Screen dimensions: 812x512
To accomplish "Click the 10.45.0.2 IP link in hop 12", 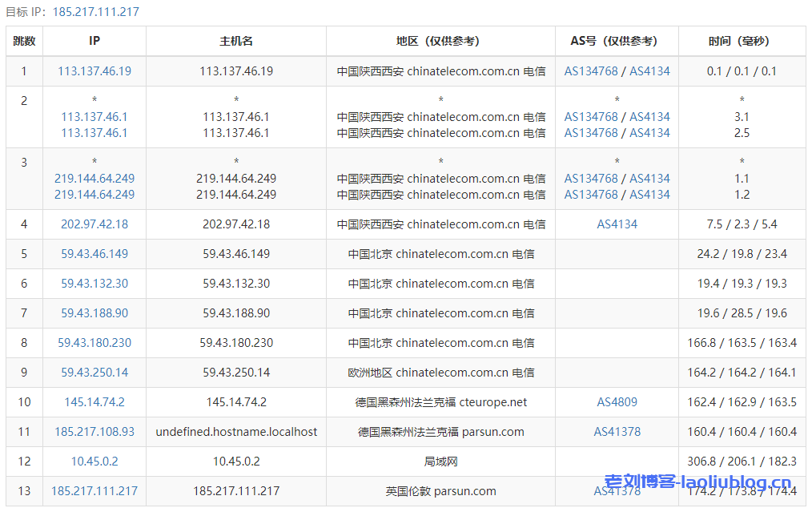I will (94, 462).
